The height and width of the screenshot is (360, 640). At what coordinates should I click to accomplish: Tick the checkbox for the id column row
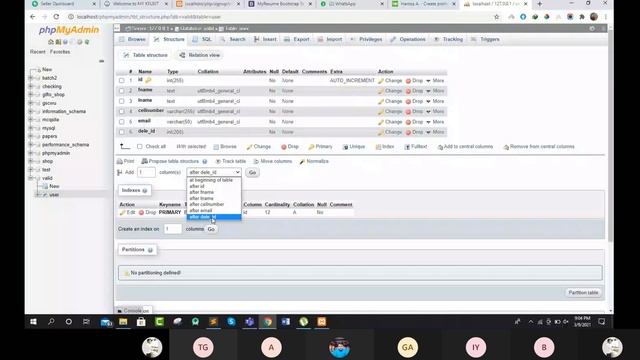point(122,81)
